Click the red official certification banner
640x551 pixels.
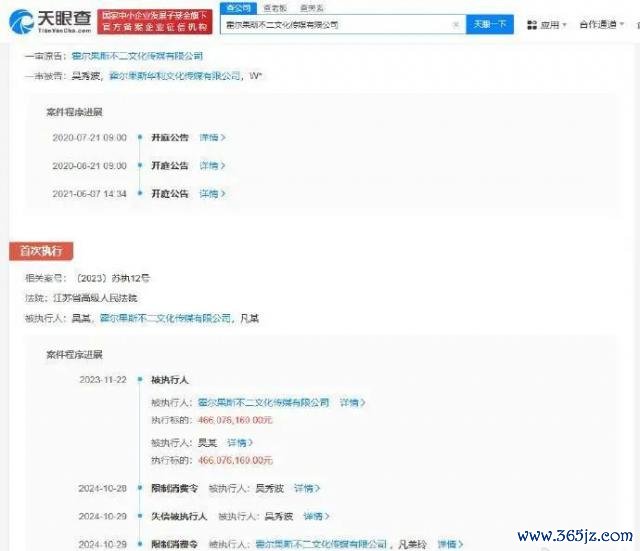tap(155, 22)
